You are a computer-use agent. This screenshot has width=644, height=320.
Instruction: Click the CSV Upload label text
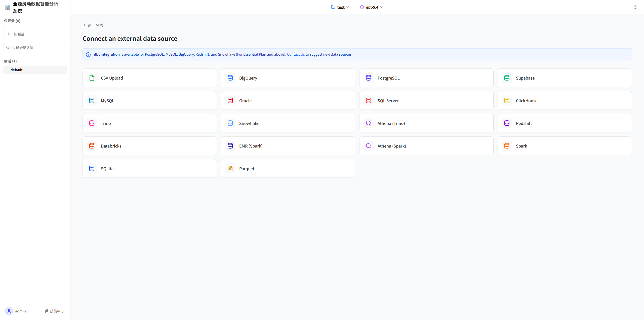[112, 78]
